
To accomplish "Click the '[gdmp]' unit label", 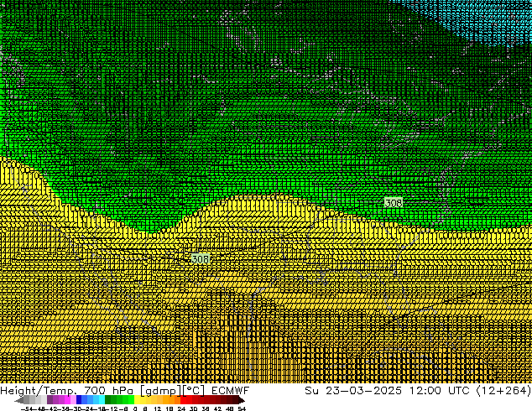I will click(x=161, y=390).
